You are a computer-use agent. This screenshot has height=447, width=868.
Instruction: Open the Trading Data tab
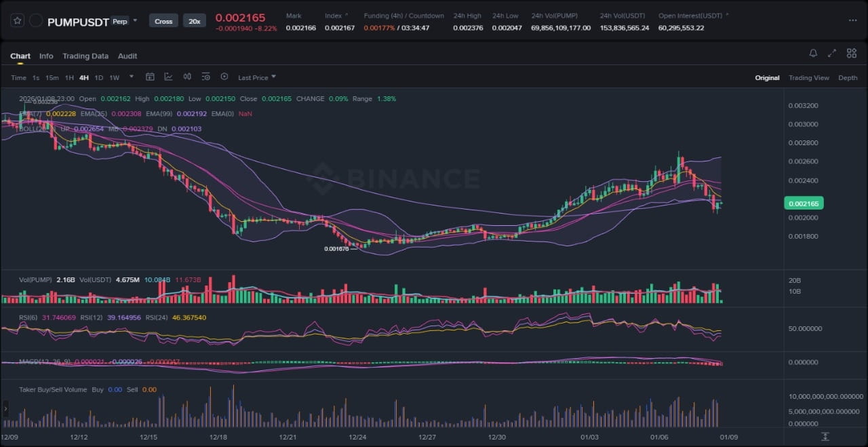point(85,56)
